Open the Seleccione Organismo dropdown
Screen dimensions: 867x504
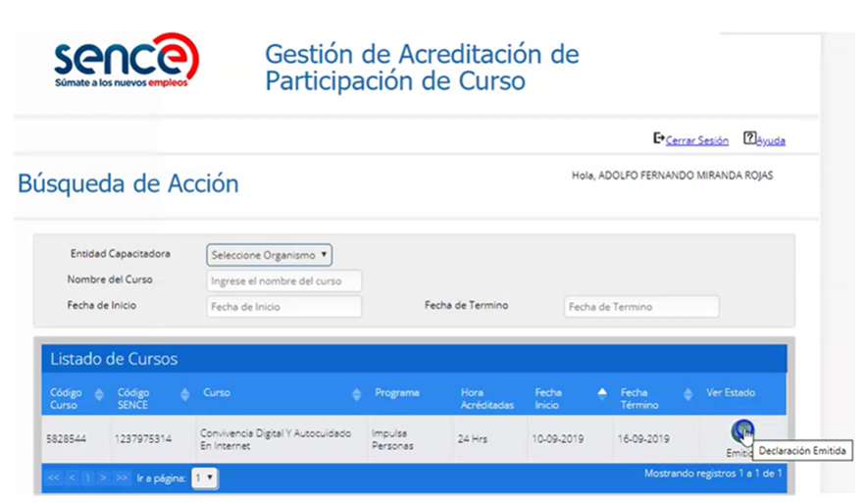tap(270, 255)
